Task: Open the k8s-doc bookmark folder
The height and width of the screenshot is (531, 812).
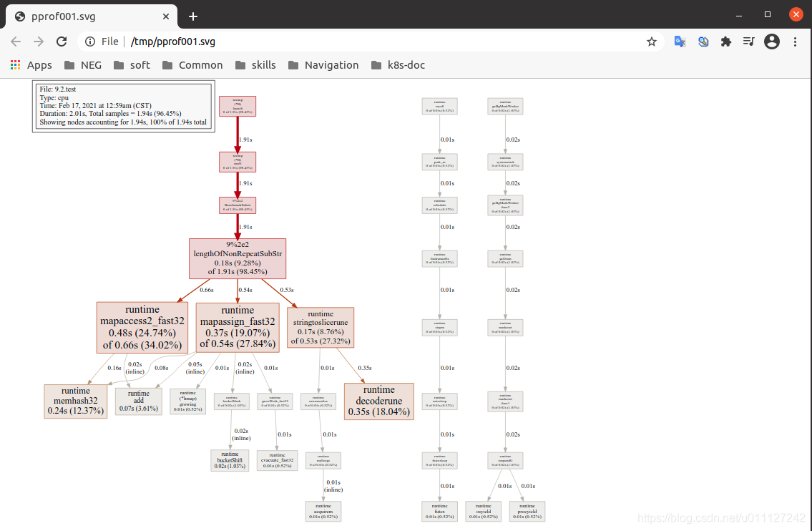Action: coord(398,64)
